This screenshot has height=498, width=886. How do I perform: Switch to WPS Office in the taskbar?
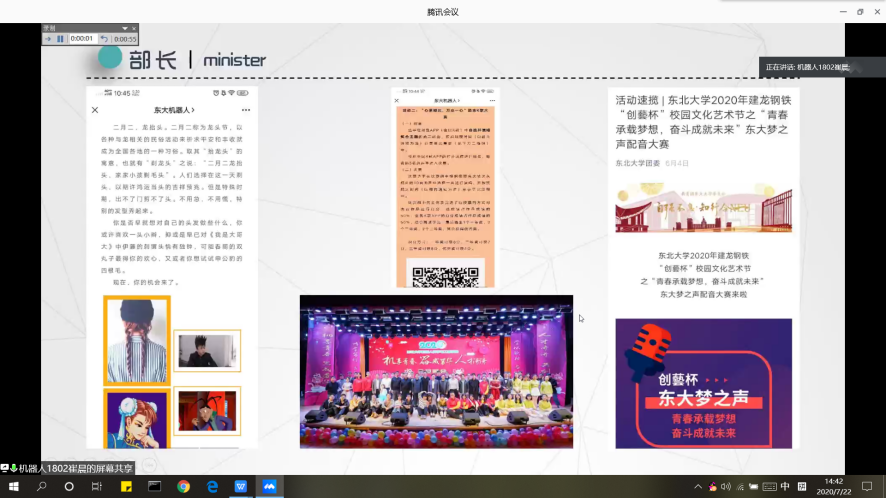[241, 486]
